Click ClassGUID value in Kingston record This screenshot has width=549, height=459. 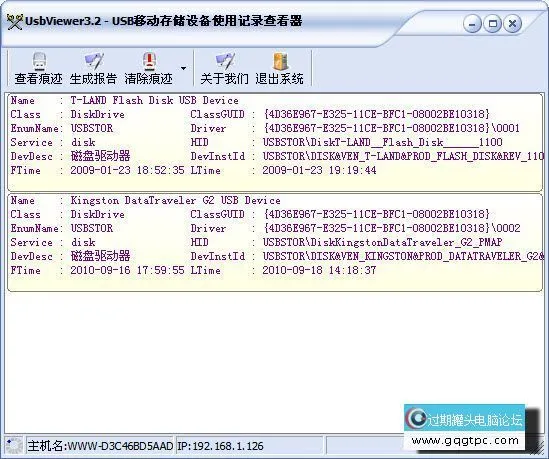pos(377,214)
